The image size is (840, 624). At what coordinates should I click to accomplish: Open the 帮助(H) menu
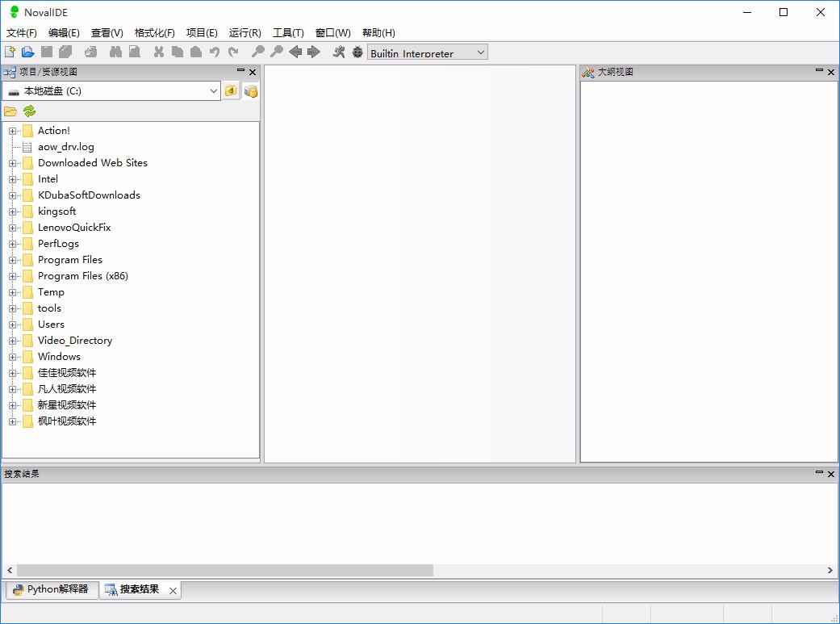point(378,33)
